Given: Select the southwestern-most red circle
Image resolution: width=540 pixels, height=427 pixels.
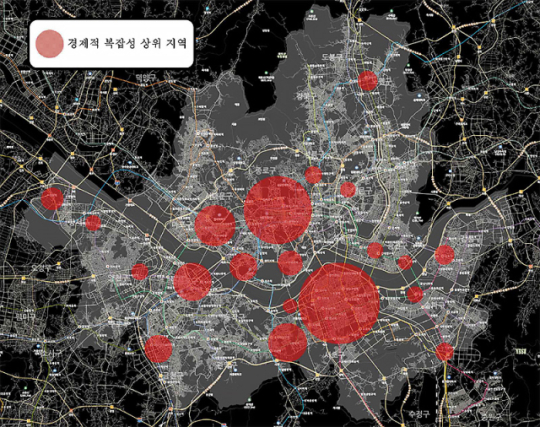Looking at the screenshot, I should pyautogui.click(x=158, y=349).
